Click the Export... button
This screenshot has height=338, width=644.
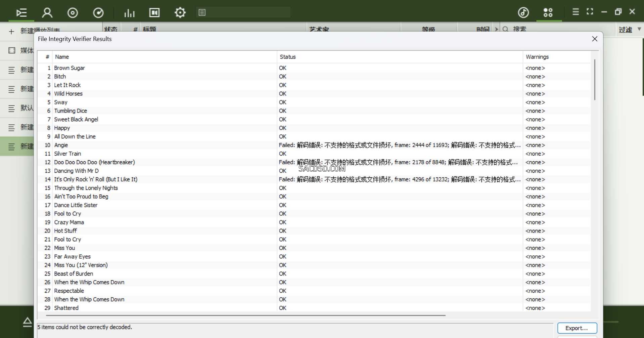[x=577, y=328]
